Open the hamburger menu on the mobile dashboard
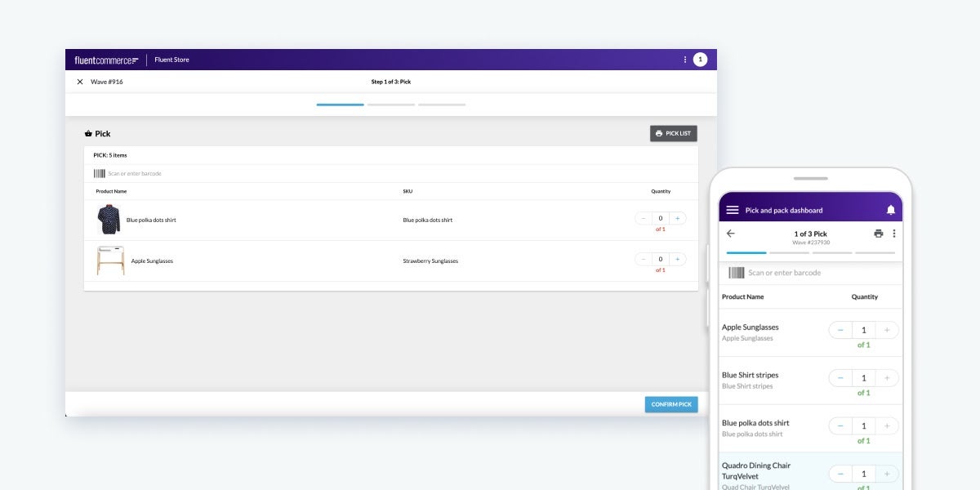Image resolution: width=980 pixels, height=490 pixels. [x=733, y=209]
